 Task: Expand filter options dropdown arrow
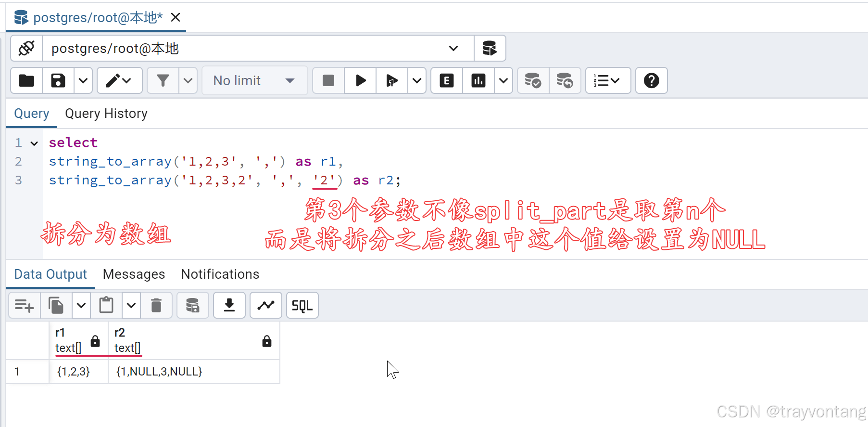[x=188, y=80]
